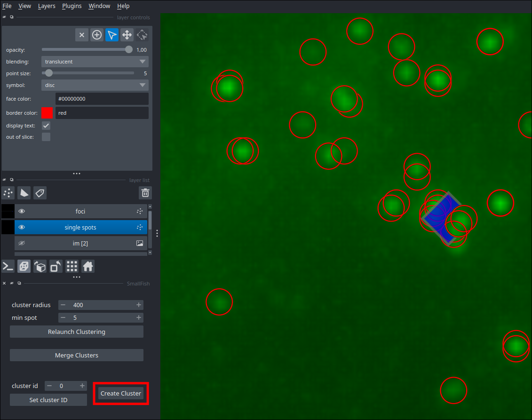Increment the cluster id

(82, 386)
